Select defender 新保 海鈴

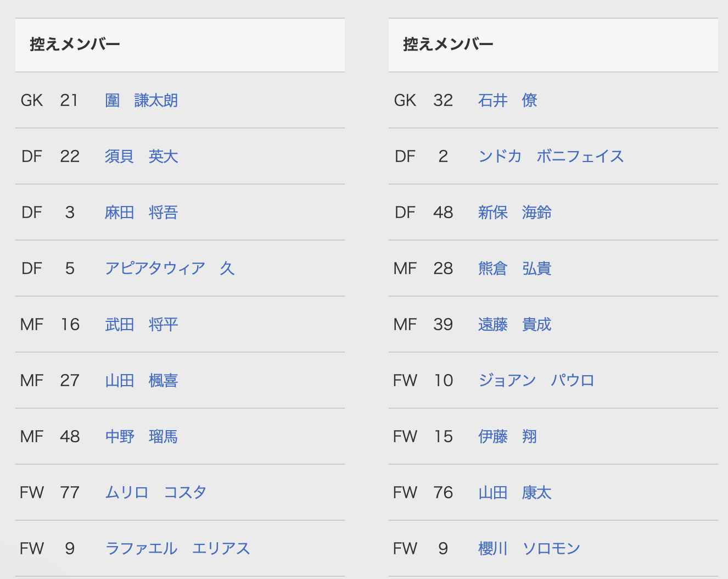click(515, 213)
